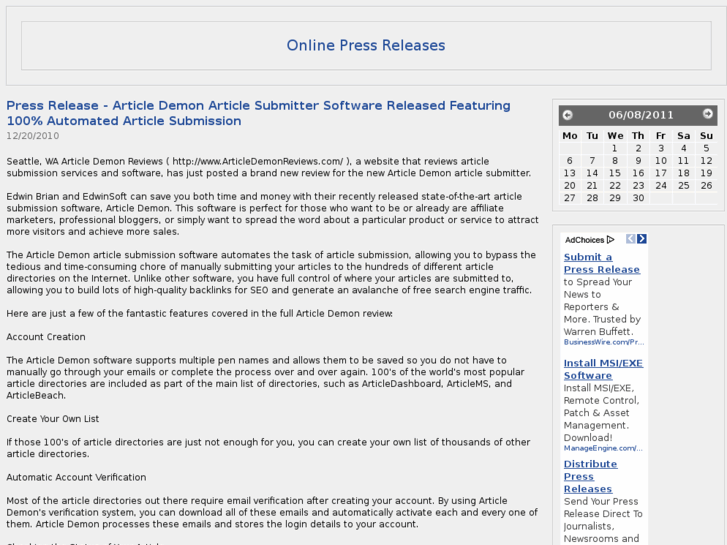Open Submit a Press Release ad link
The height and width of the screenshot is (545, 727).
601,263
